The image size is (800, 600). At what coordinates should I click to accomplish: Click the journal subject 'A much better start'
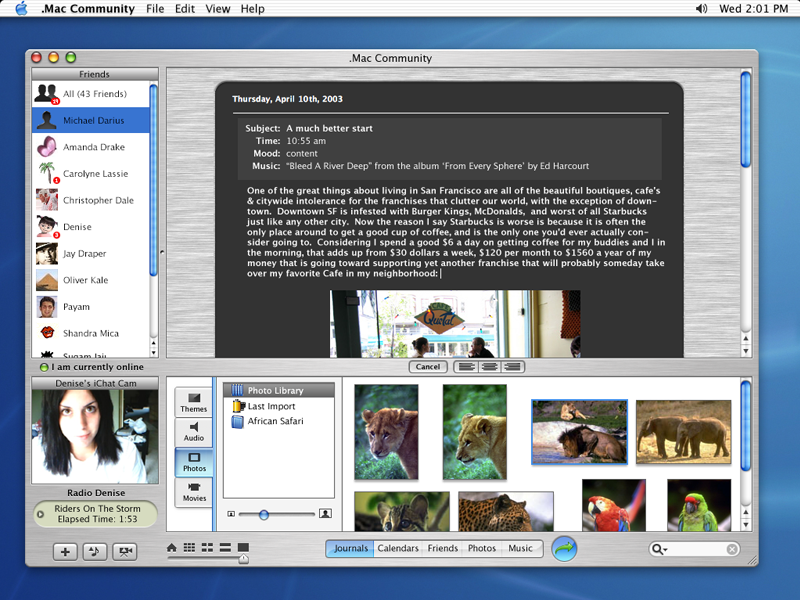[329, 129]
